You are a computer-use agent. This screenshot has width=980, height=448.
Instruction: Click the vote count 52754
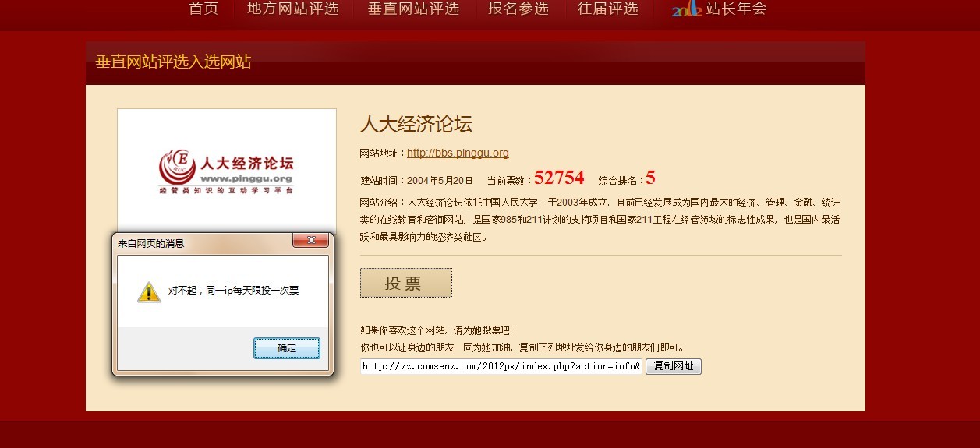559,178
